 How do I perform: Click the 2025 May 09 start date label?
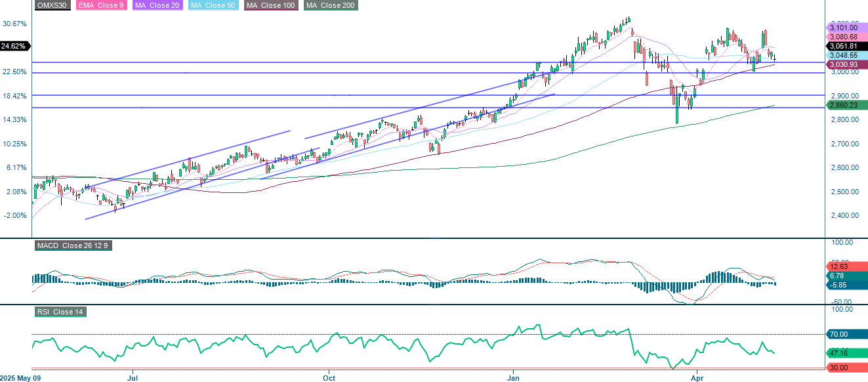(20, 377)
